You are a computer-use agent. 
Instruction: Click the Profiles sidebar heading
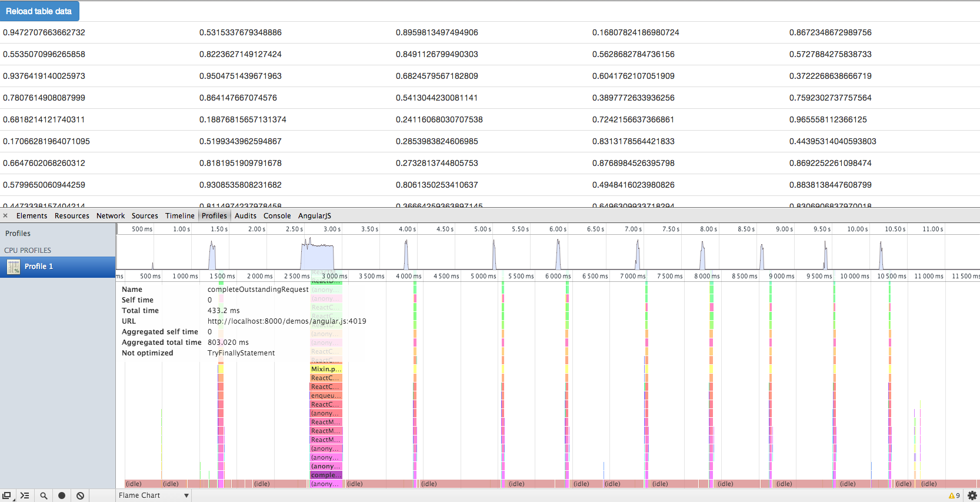[18, 234]
